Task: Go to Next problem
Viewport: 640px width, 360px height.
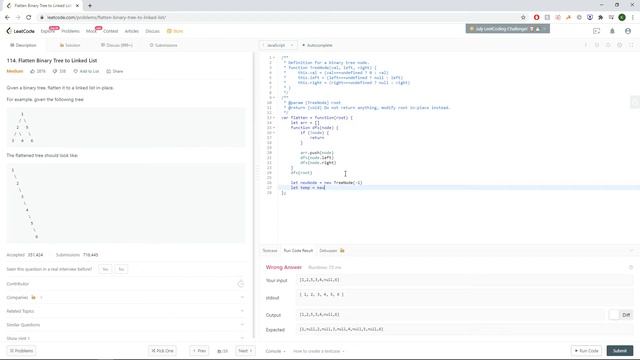Action: pyautogui.click(x=245, y=351)
